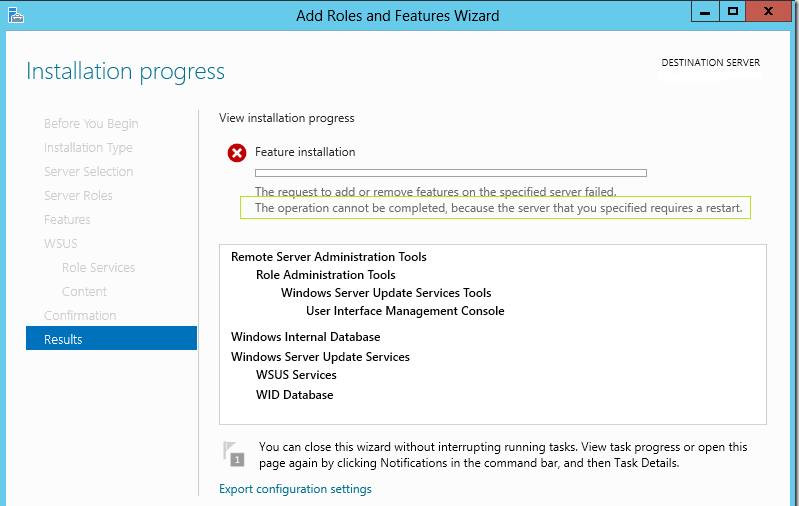Click the feature installation progress bar
The image size is (799, 506).
pyautogui.click(x=450, y=173)
